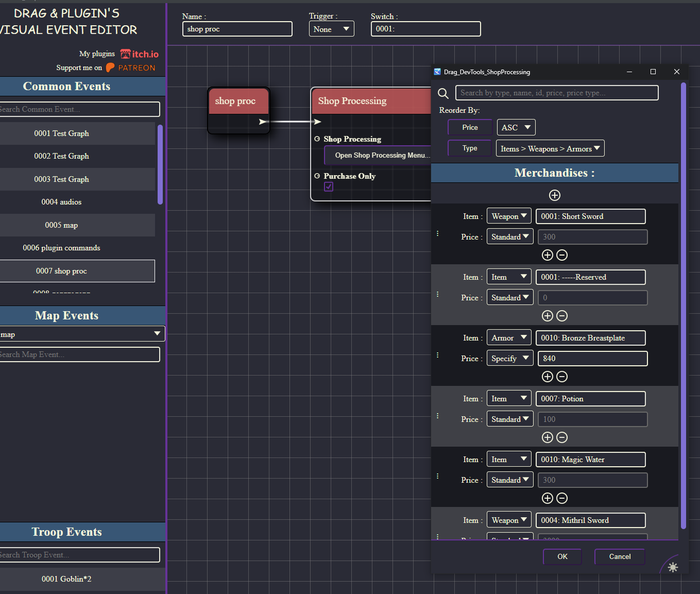
Task: Open the Trigger dropdown set to None
Action: (x=331, y=29)
